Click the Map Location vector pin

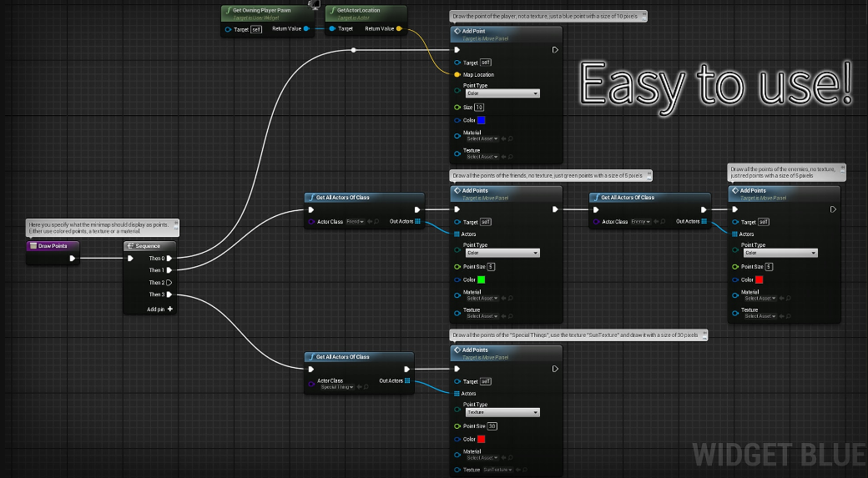point(457,75)
